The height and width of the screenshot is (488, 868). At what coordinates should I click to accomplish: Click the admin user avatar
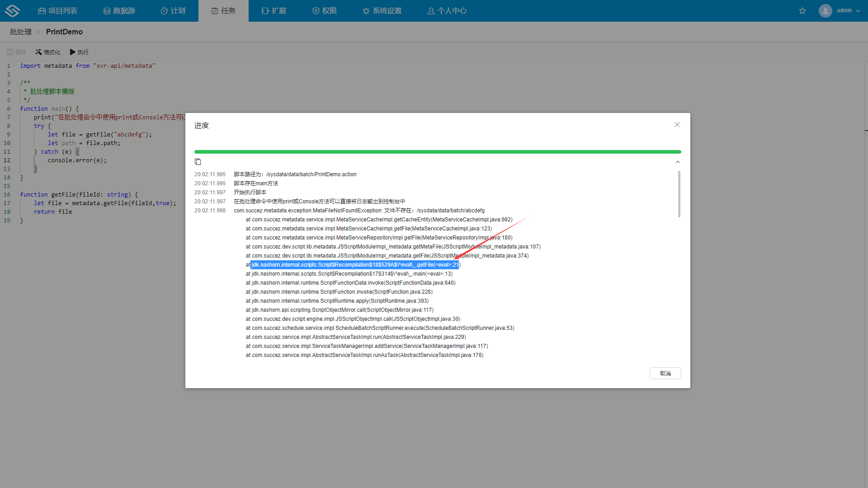pos(825,10)
